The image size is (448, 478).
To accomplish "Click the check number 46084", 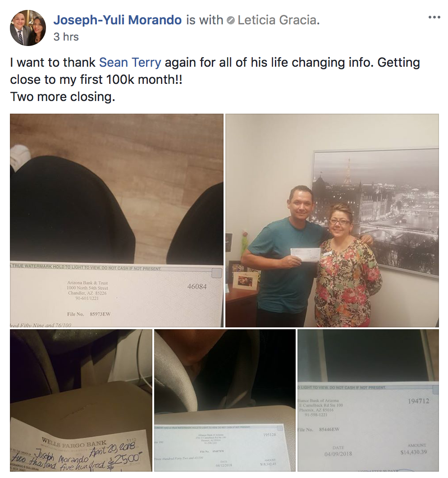I will [197, 286].
